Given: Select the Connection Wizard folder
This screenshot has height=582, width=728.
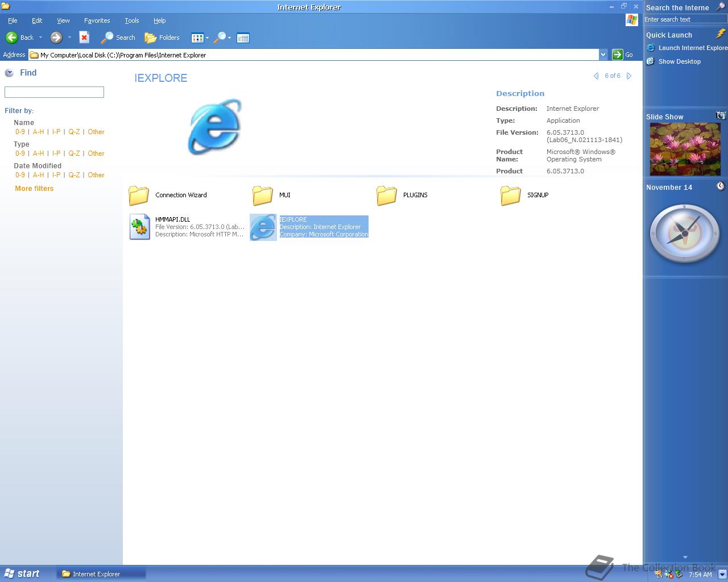Looking at the screenshot, I should [167, 195].
